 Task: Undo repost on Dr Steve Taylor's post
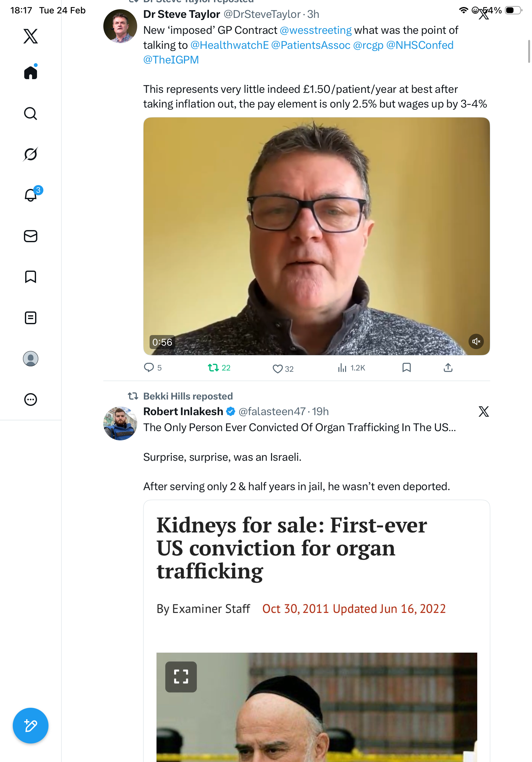(218, 368)
